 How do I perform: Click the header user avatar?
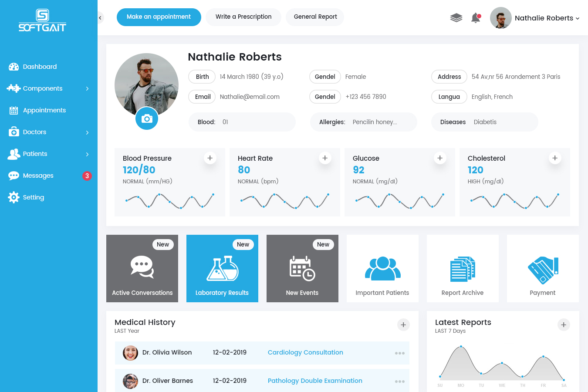click(501, 18)
